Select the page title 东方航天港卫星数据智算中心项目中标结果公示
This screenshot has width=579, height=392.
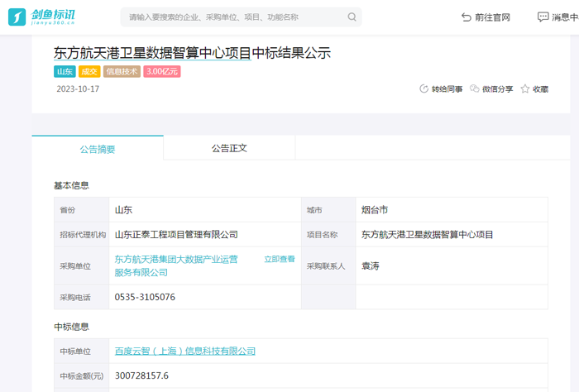[x=192, y=53]
